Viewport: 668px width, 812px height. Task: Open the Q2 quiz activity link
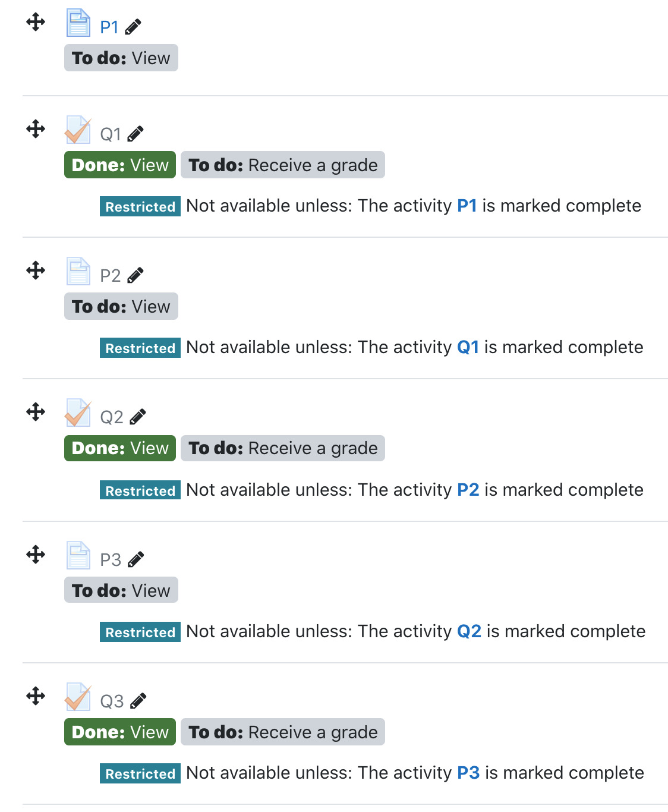pos(112,417)
